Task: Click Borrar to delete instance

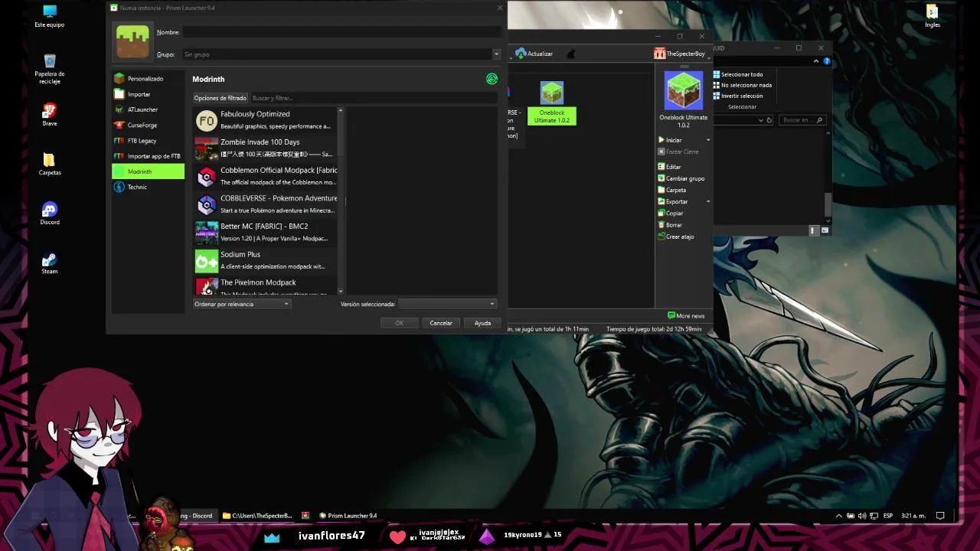Action: click(x=670, y=225)
